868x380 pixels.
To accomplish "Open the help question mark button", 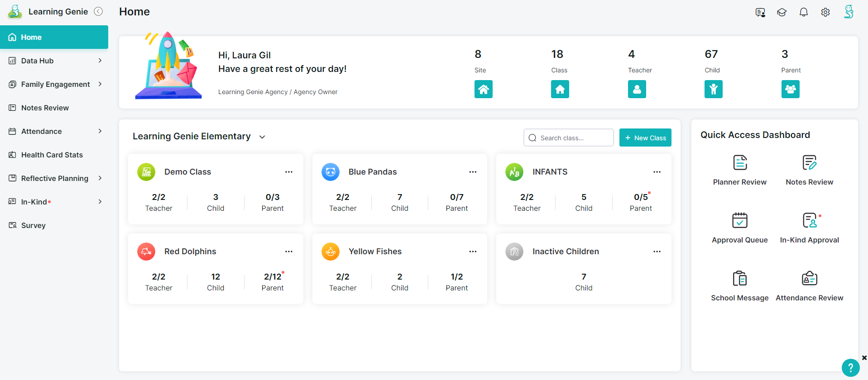I will coord(850,368).
